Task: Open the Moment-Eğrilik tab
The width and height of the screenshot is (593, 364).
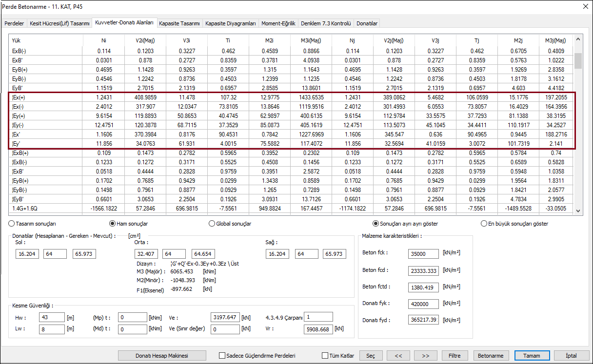Action: tap(278, 23)
